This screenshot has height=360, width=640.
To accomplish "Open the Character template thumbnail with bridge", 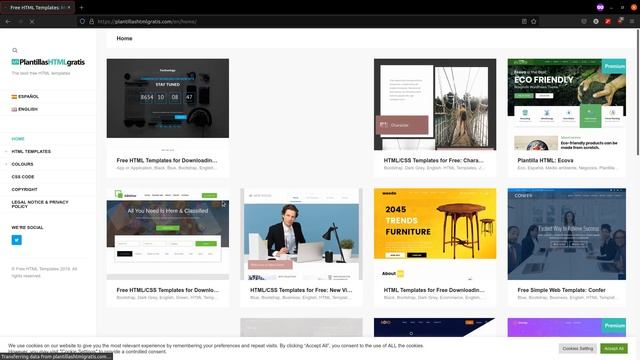I will point(435,104).
